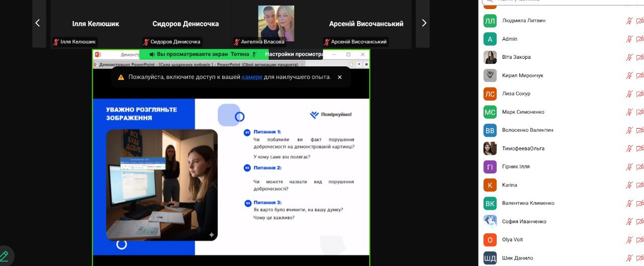The image size is (644, 266).
Task: Select Karina in participants list
Action: coord(510,185)
